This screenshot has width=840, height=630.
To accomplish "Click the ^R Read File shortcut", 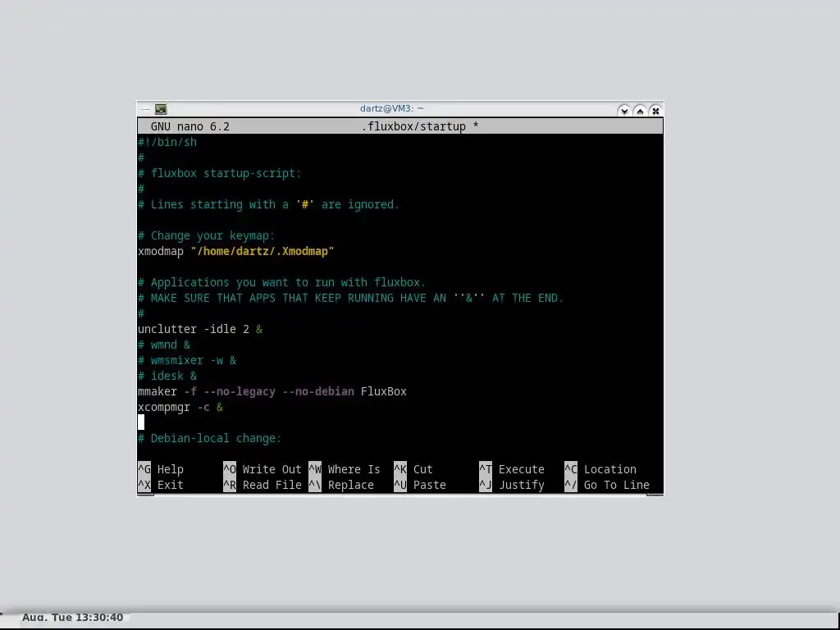I will 262,485.
